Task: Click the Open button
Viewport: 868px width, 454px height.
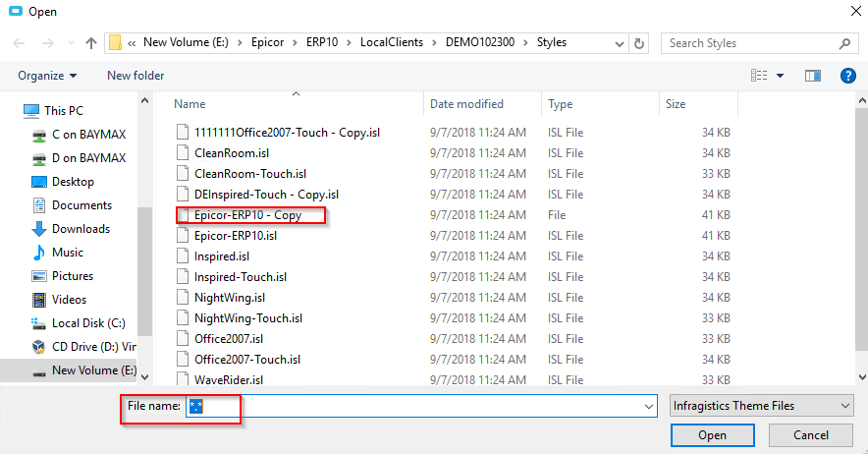Action: (713, 435)
